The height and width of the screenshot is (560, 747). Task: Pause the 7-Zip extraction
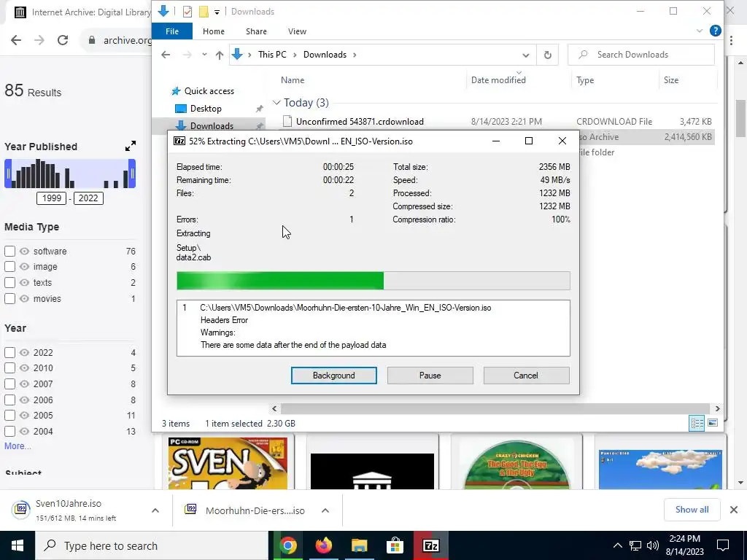tap(430, 376)
